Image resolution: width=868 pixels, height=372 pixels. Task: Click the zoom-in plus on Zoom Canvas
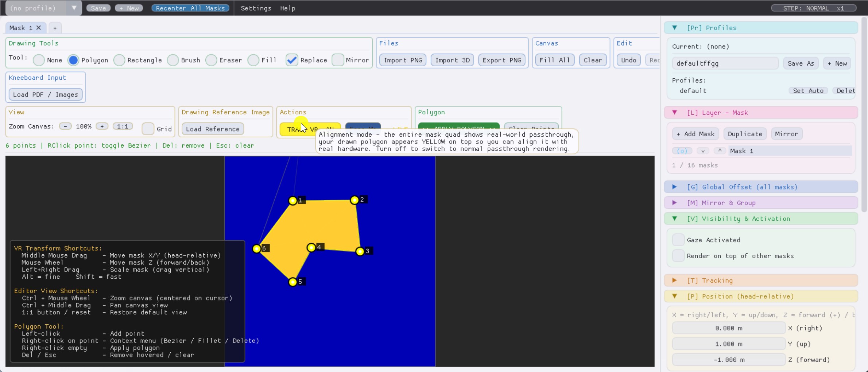click(102, 126)
